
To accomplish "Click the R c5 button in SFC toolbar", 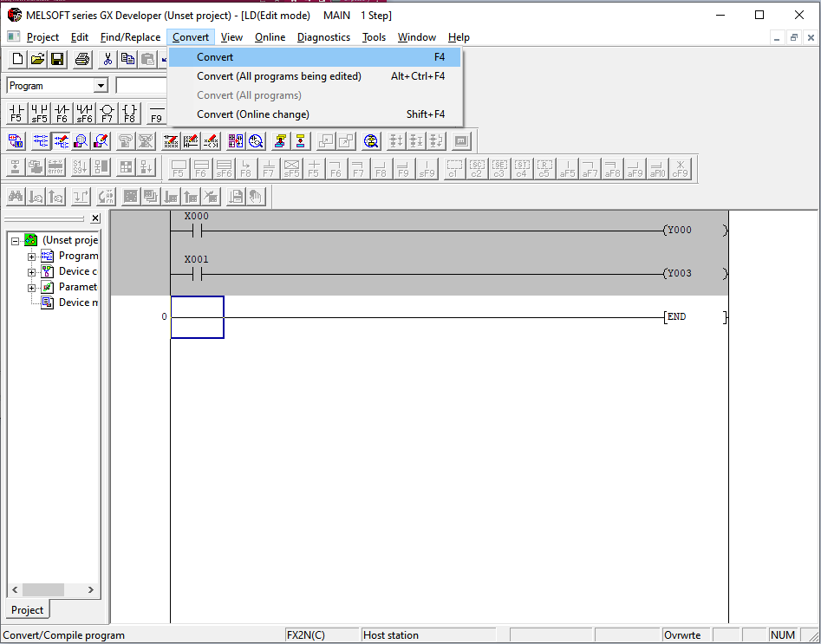I will pos(544,168).
